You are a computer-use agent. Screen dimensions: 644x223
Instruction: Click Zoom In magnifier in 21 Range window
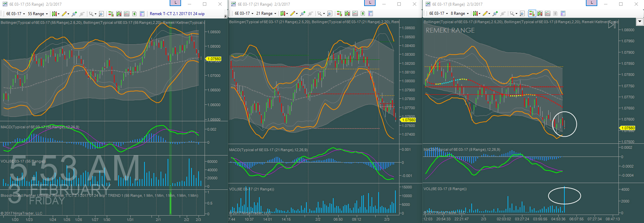[303, 13]
